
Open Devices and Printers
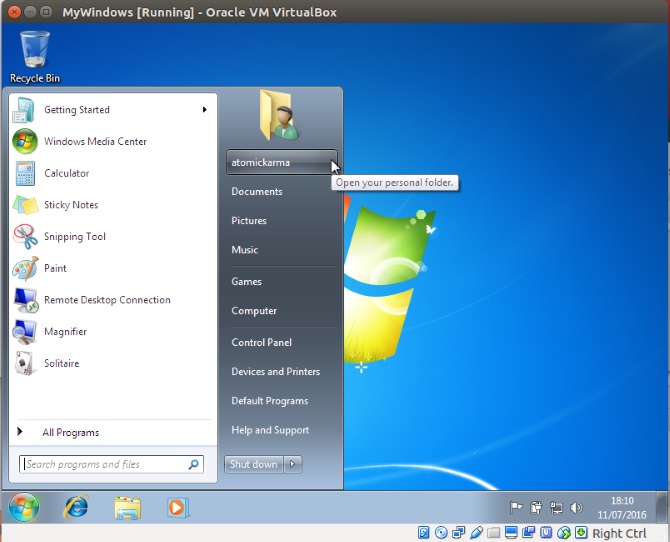tap(276, 371)
